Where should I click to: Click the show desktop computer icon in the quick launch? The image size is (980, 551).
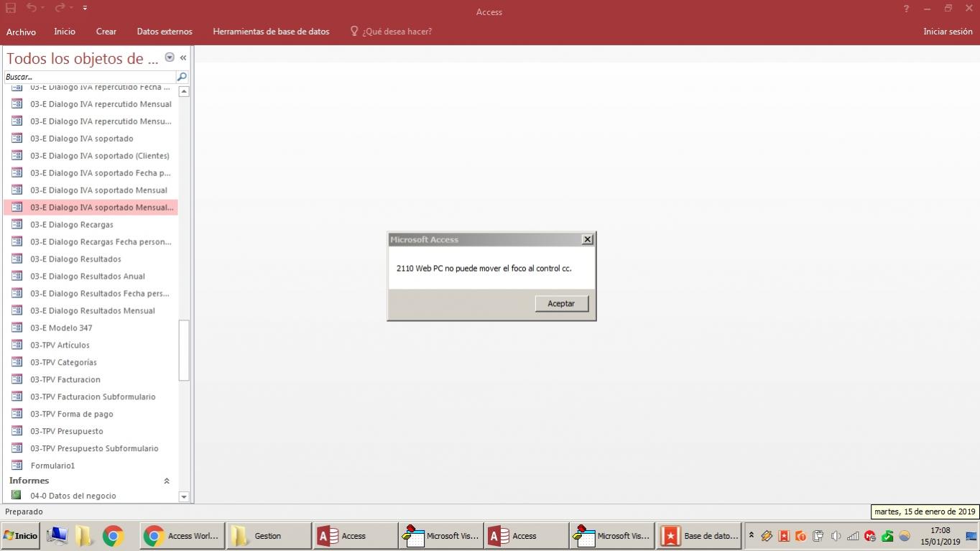pos(57,536)
